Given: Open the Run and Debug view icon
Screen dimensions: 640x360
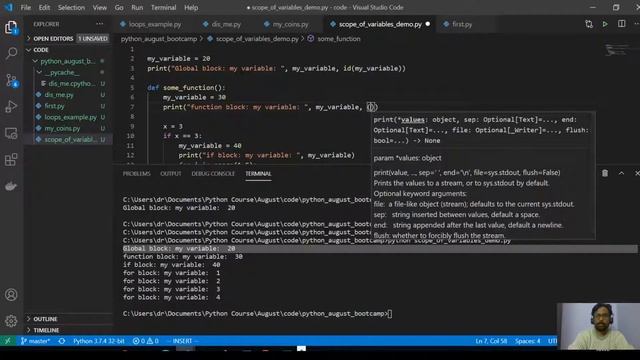Looking at the screenshot, I should click(x=11, y=107).
